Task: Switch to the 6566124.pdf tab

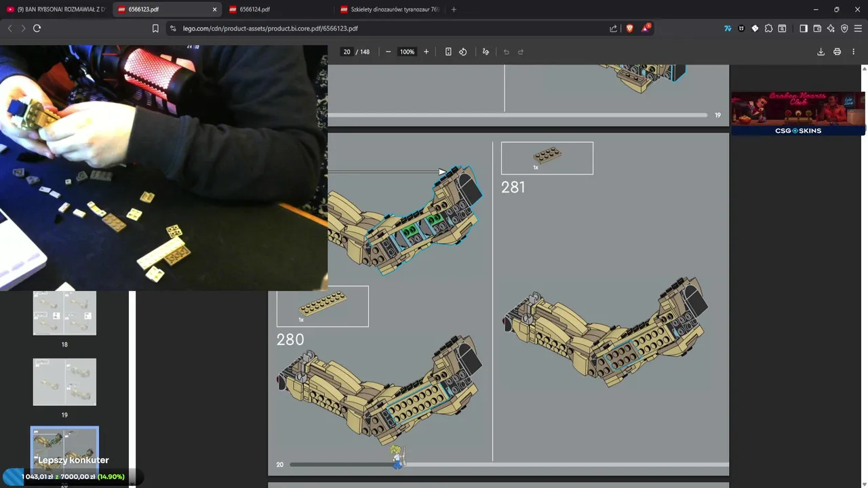Action: coord(278,9)
